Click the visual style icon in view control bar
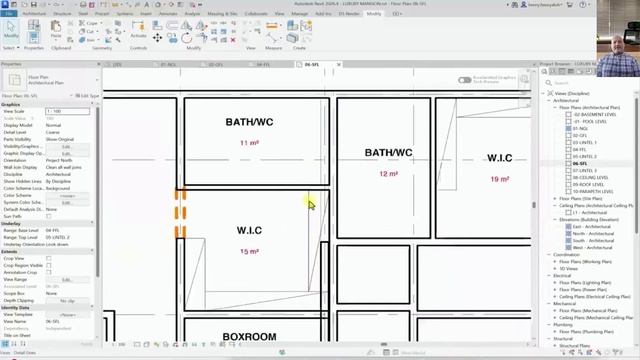640x360 pixels. coord(147,344)
